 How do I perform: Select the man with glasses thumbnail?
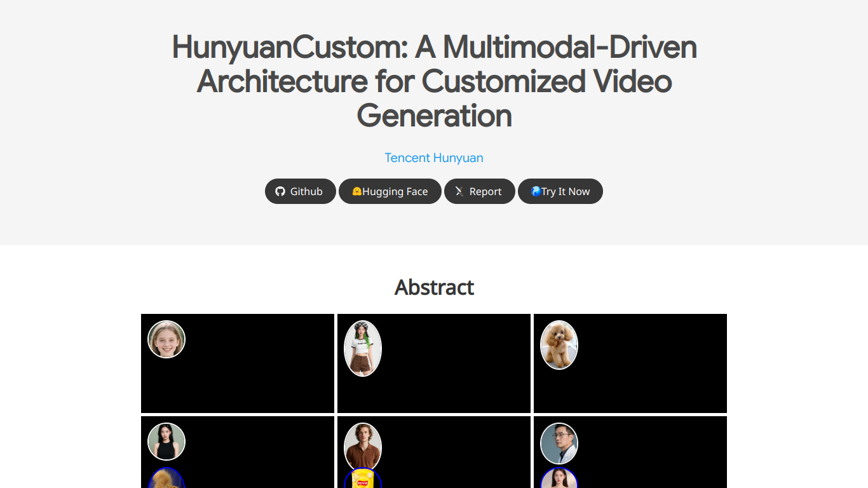559,444
